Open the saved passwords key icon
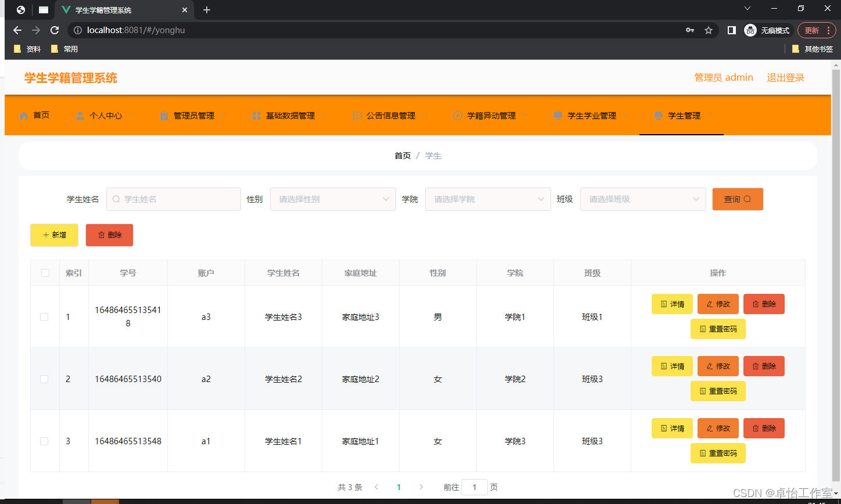 pos(690,30)
